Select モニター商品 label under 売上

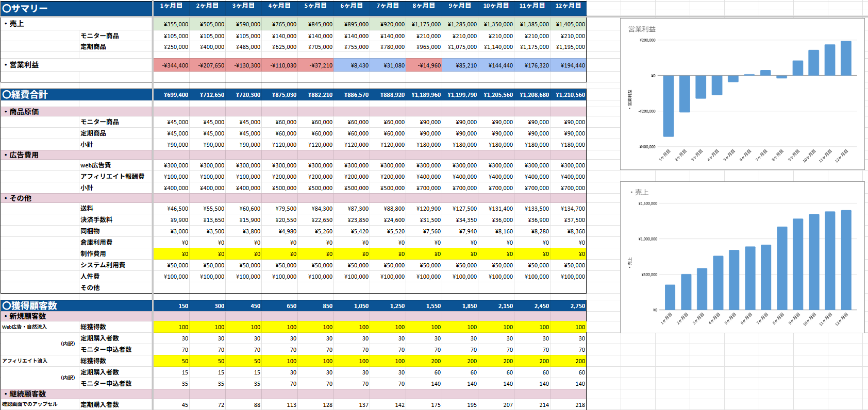99,36
